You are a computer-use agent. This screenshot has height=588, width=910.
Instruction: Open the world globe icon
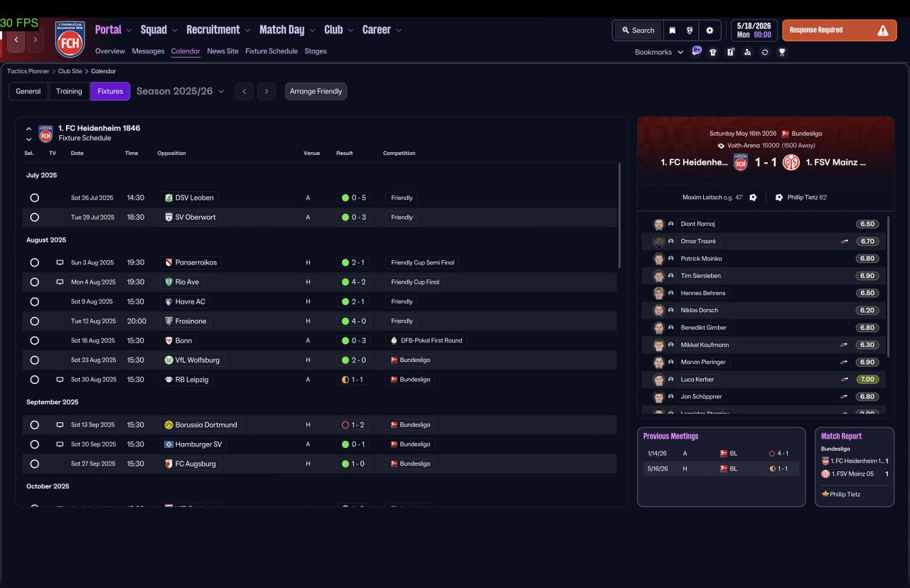(690, 31)
